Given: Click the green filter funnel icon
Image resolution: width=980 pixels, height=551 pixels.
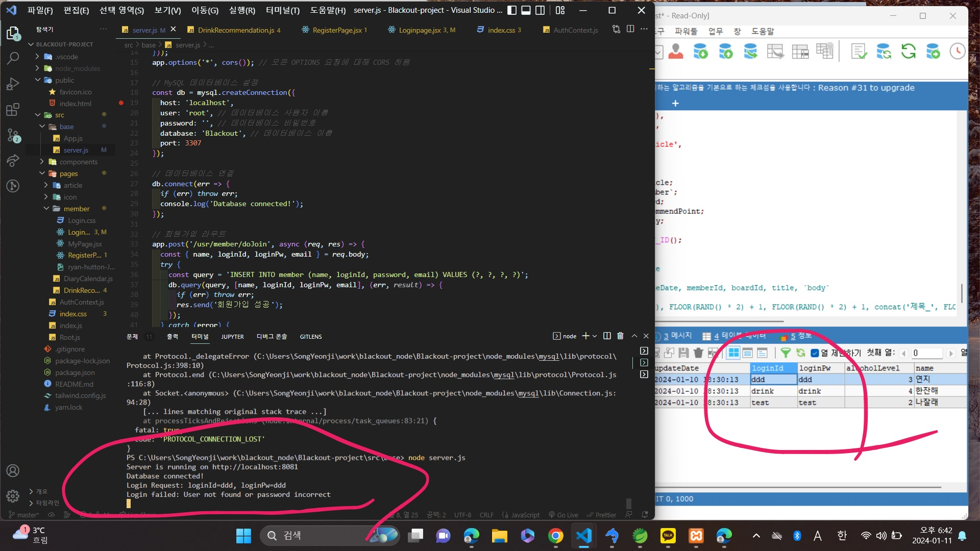Looking at the screenshot, I should (786, 353).
